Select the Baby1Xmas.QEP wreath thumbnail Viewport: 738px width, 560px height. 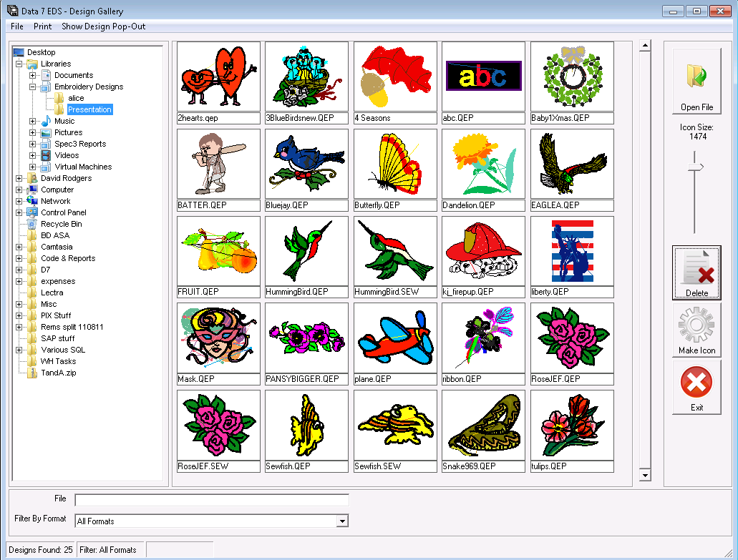click(x=572, y=77)
